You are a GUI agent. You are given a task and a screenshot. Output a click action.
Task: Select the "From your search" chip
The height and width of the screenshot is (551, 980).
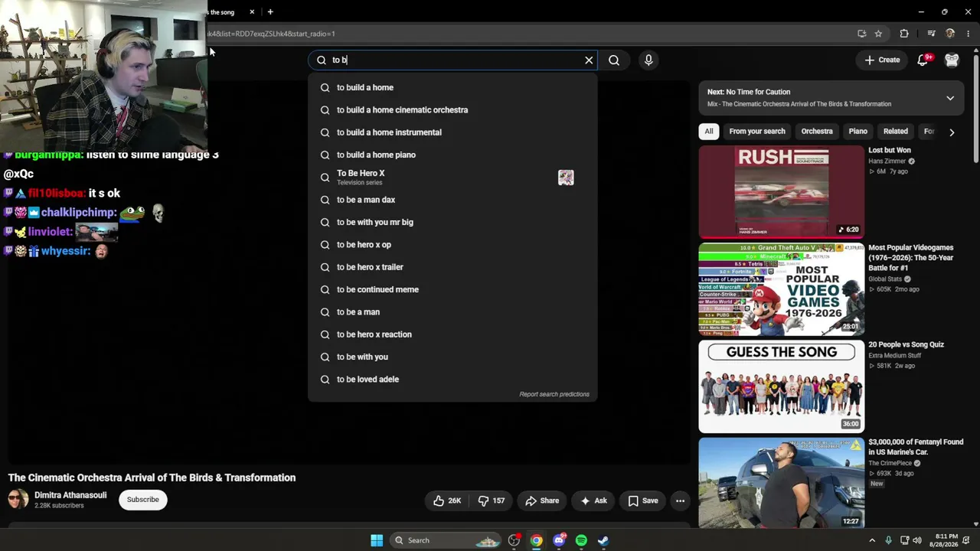click(757, 132)
